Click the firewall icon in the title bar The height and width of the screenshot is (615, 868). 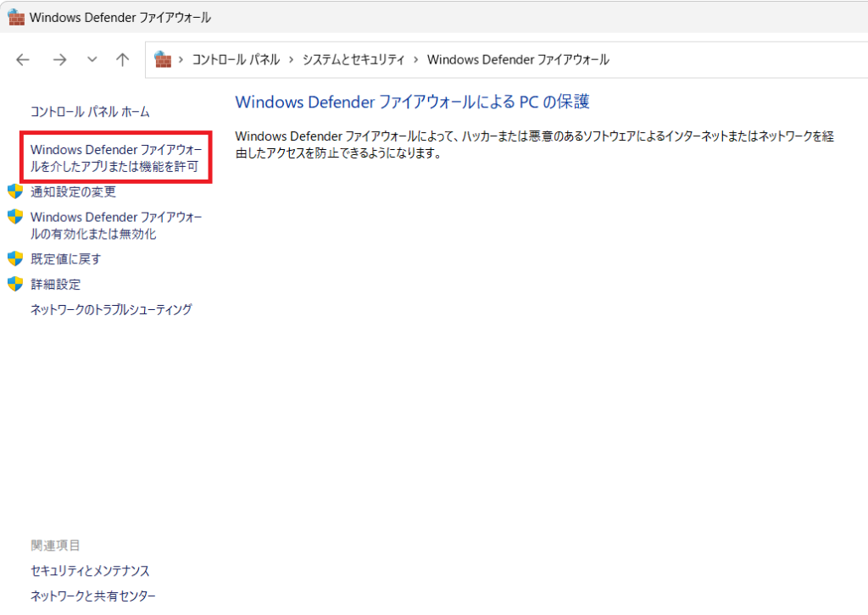point(16,17)
